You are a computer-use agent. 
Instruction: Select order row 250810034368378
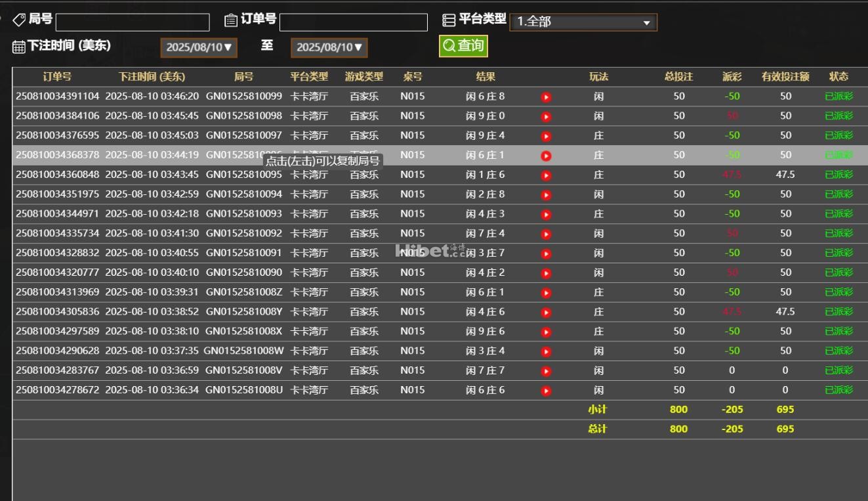58,155
